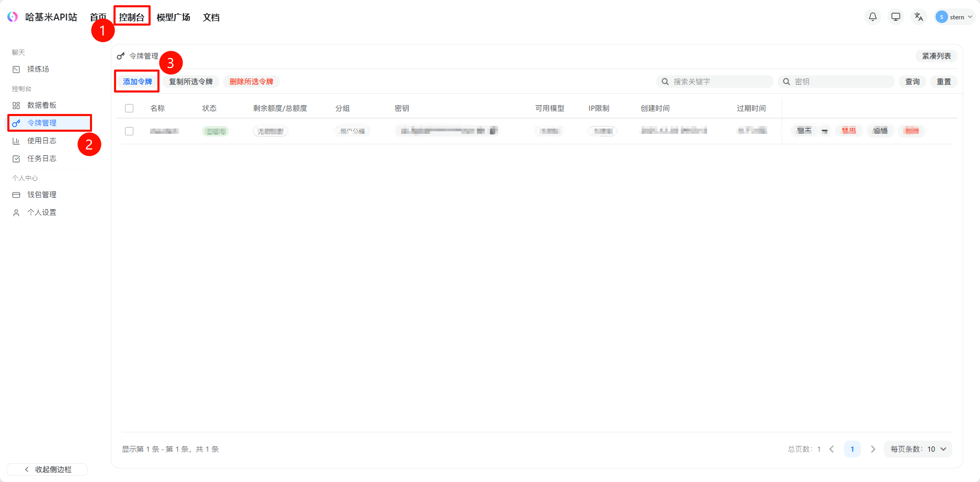Open 文档 navigation tab

[211, 17]
